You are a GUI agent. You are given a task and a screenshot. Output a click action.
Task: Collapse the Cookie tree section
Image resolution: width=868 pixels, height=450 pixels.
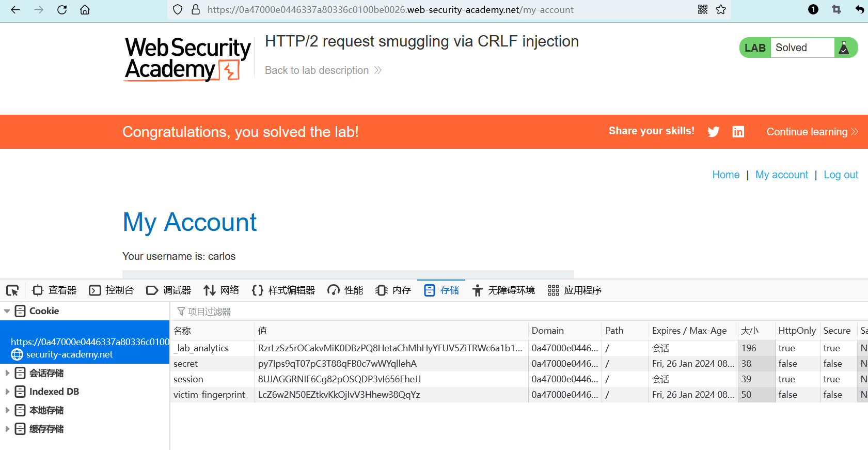pos(7,311)
